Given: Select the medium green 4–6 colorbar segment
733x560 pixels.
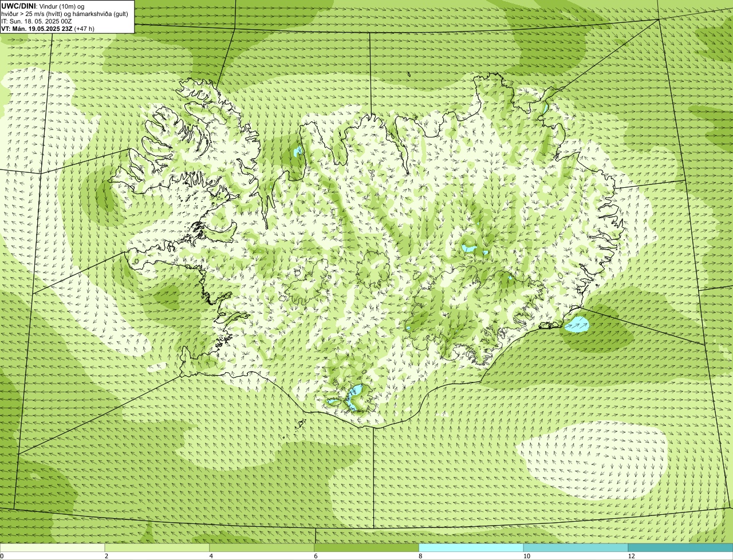Looking at the screenshot, I should coord(262,547).
